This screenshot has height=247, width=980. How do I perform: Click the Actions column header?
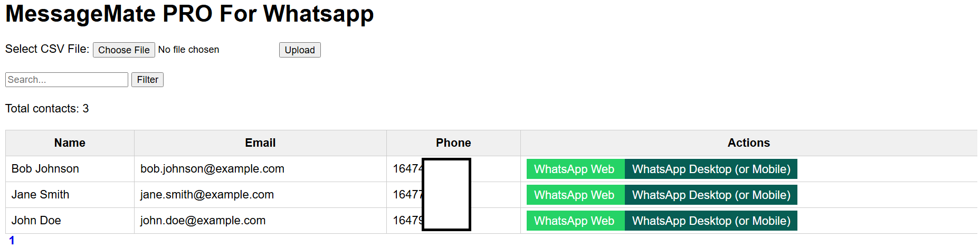pos(749,143)
